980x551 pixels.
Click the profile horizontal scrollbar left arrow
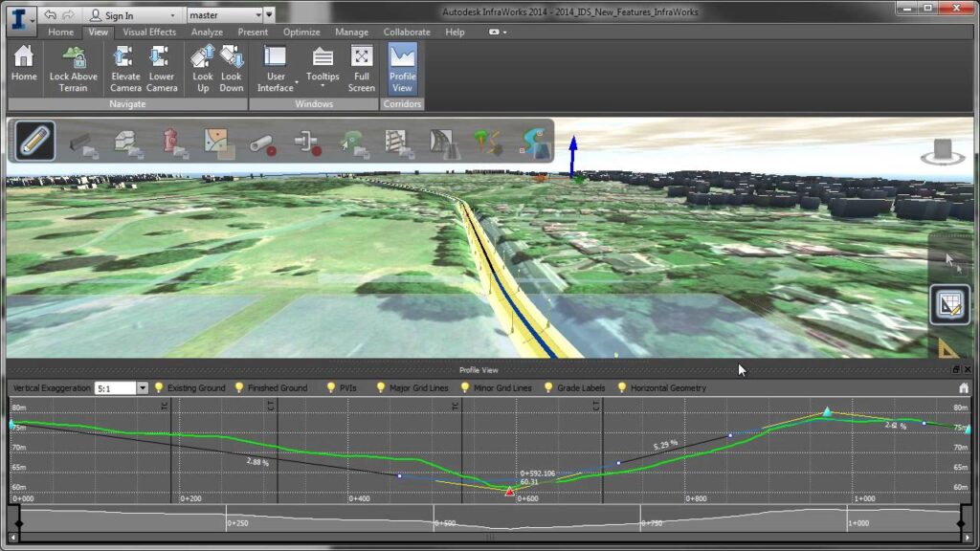(13, 538)
